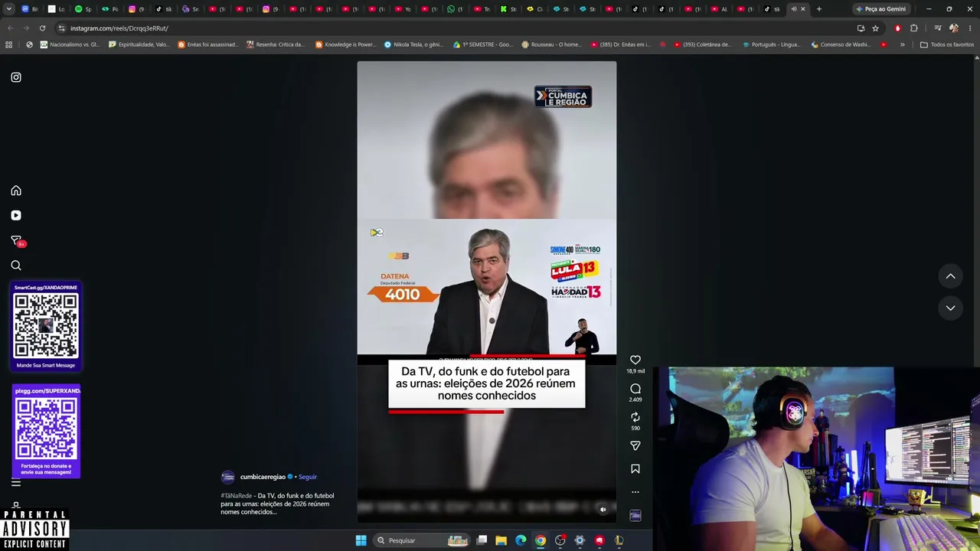
Task: Open the Chrome three-dot menu
Action: (970, 28)
